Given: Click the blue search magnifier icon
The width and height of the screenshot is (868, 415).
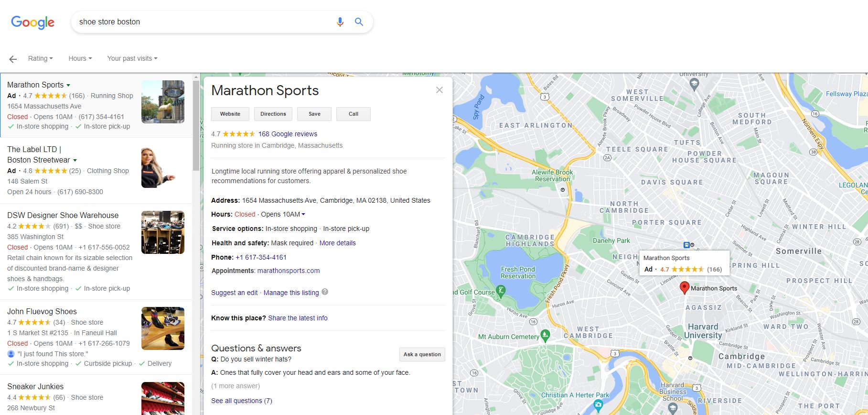Looking at the screenshot, I should pyautogui.click(x=359, y=22).
